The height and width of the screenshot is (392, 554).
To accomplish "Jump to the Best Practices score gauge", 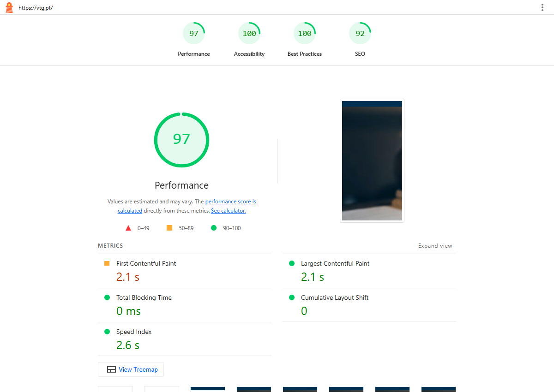I will click(305, 40).
